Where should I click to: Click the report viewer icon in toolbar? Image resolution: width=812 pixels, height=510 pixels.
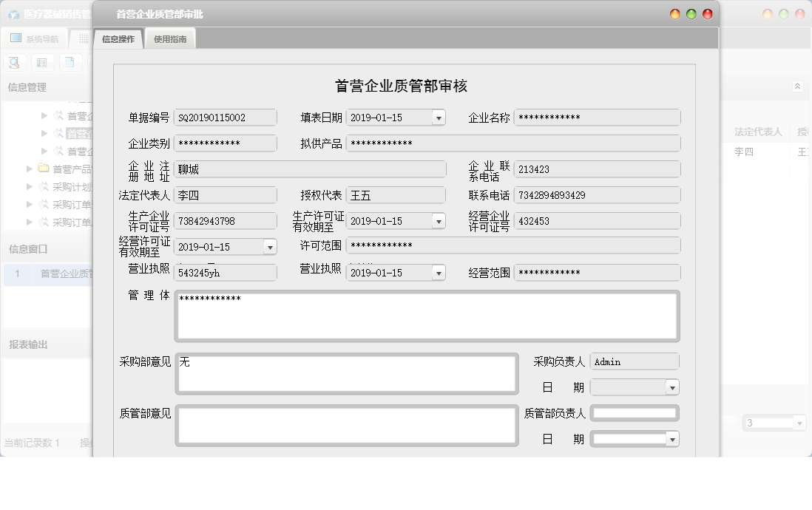(x=42, y=63)
